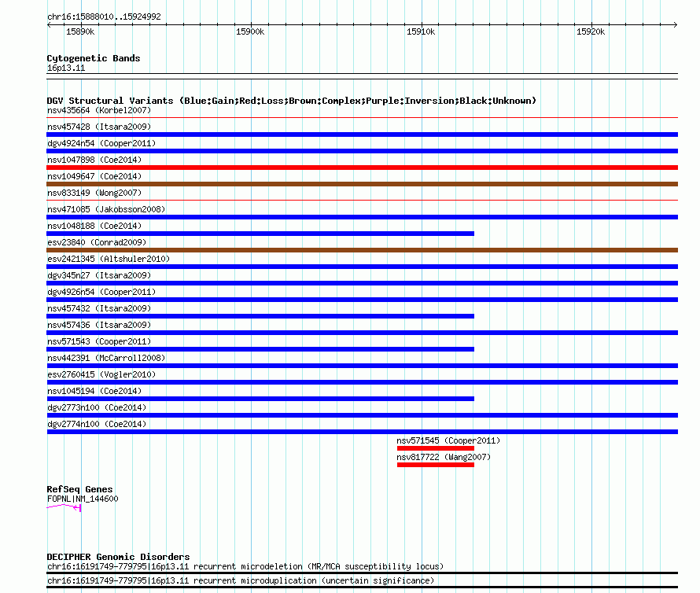Click the nsv435664 (Korbel2007) variant label

pyautogui.click(x=99, y=110)
